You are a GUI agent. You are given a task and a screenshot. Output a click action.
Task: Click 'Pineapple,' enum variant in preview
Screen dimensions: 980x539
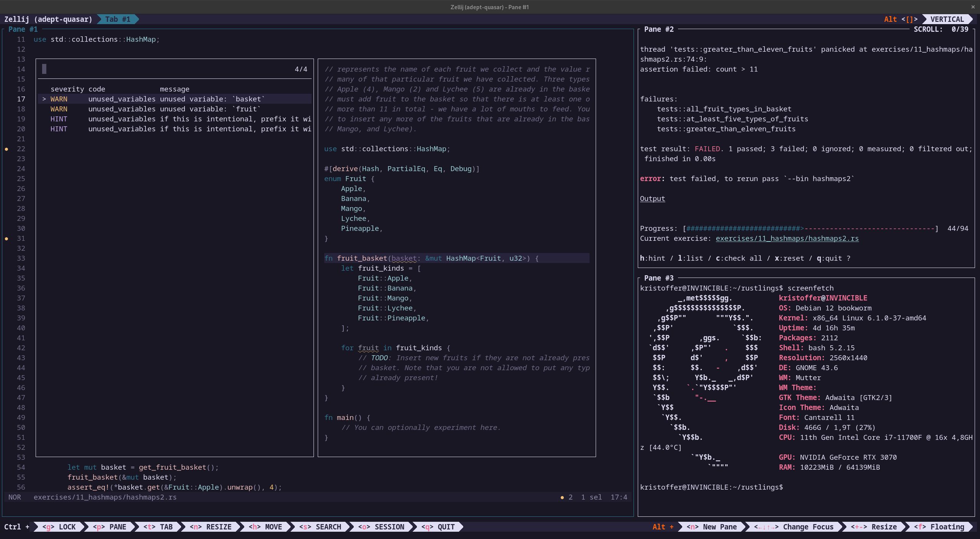pos(362,229)
